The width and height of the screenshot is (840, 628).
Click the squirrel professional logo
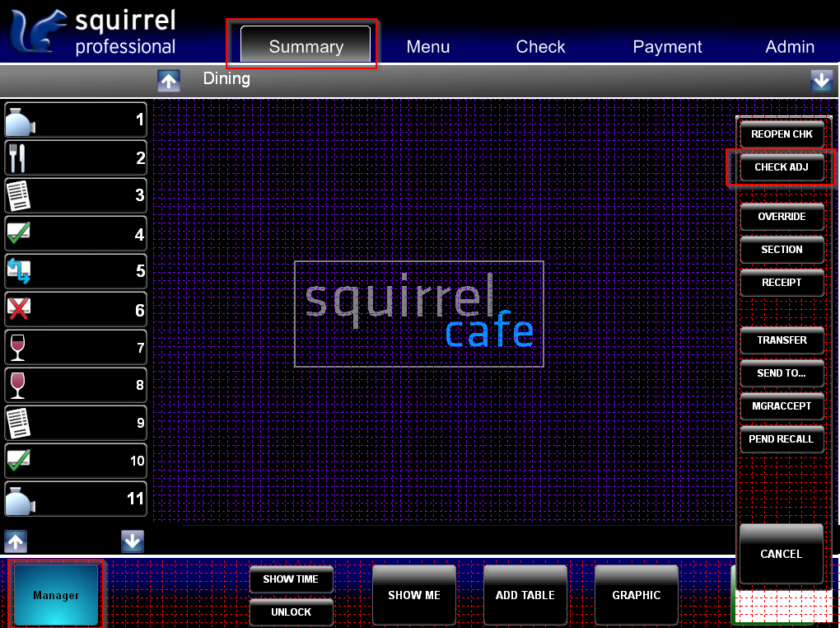[94, 32]
